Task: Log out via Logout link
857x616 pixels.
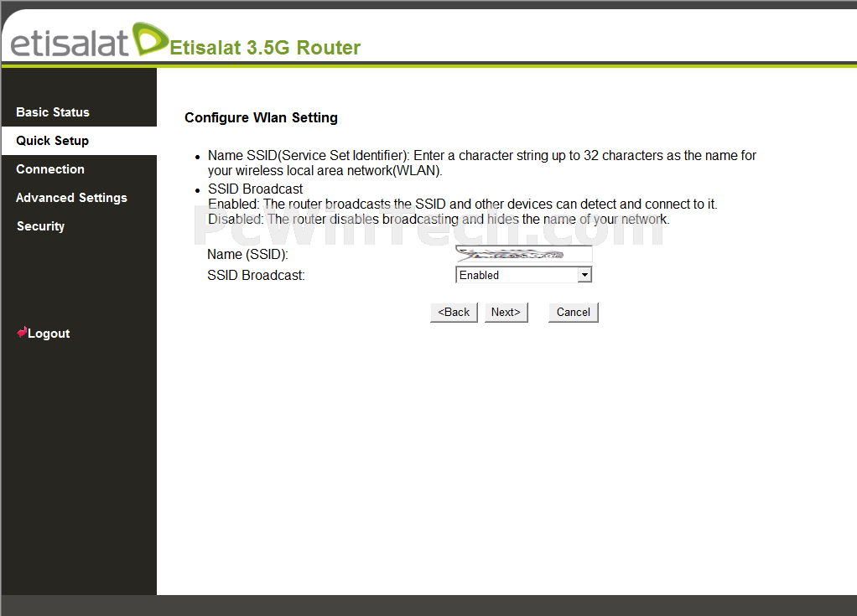Action: 49,334
